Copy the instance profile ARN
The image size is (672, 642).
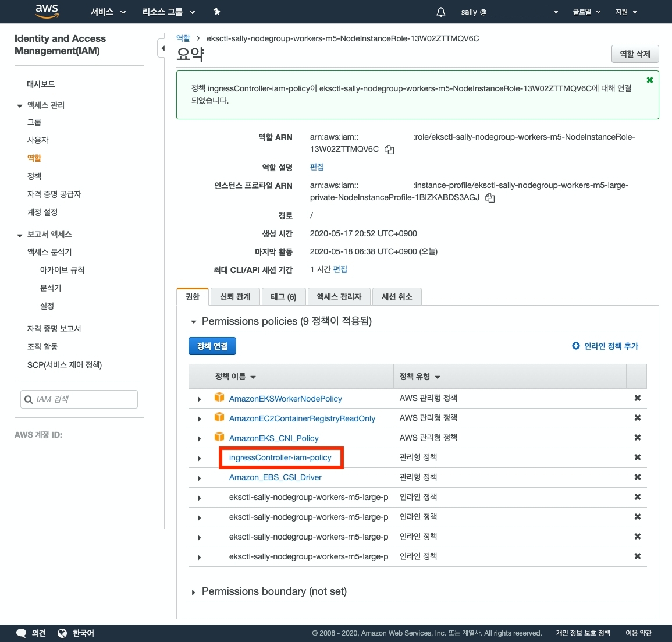point(490,198)
